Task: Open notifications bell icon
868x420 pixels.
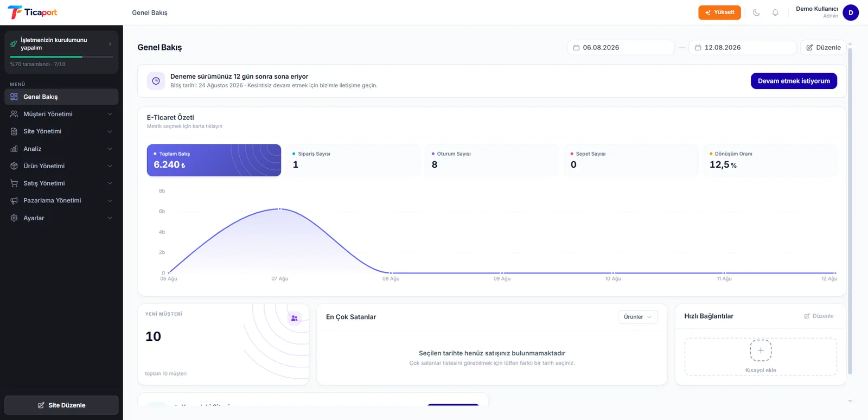Action: coord(775,12)
